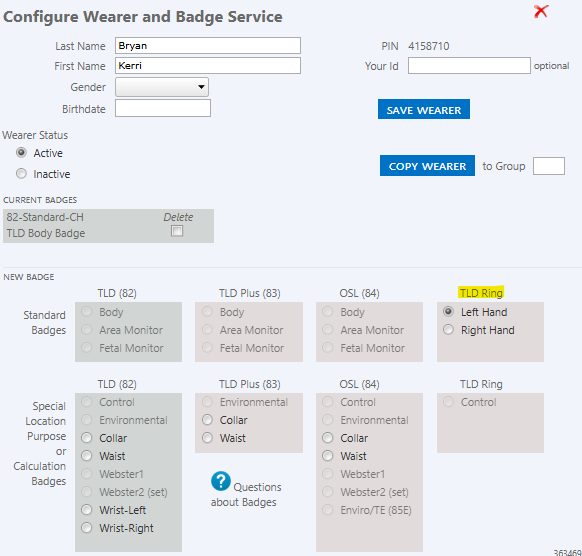The width and height of the screenshot is (582, 556).
Task: Select Wrist-Left under TLD (82)
Action: (86, 510)
